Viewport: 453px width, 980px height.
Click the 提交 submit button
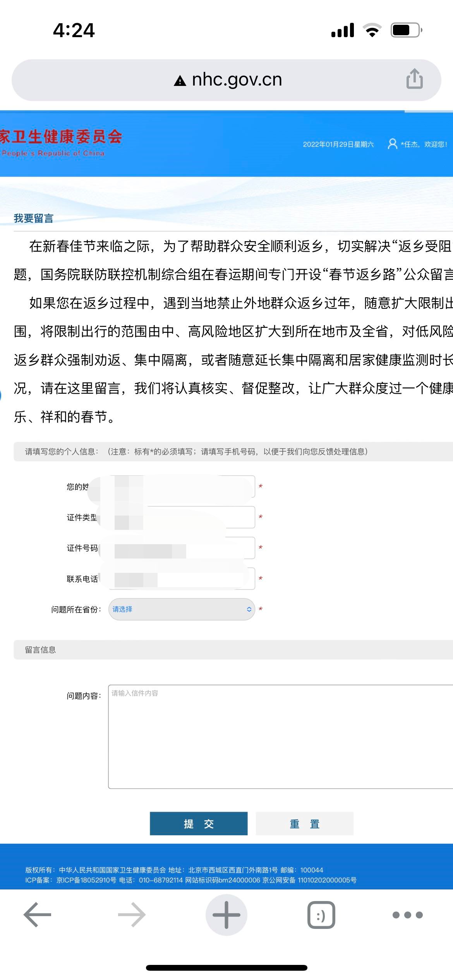pos(199,824)
